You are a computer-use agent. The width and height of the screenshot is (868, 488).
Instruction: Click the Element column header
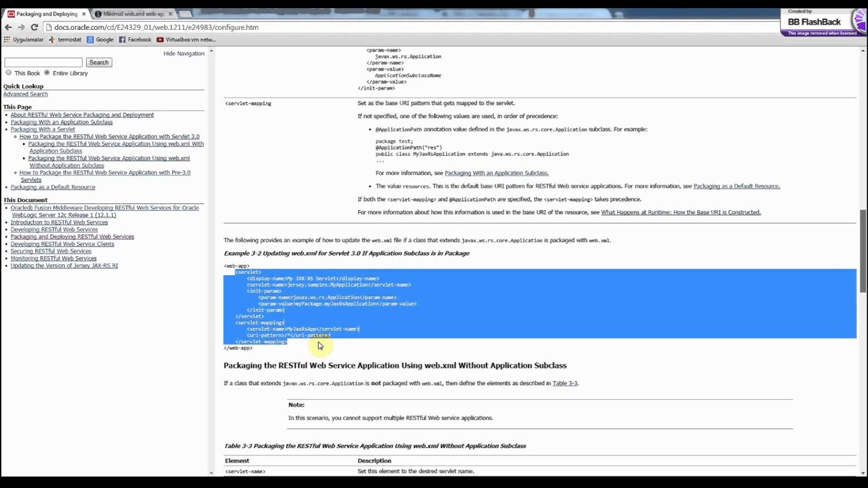[237, 461]
